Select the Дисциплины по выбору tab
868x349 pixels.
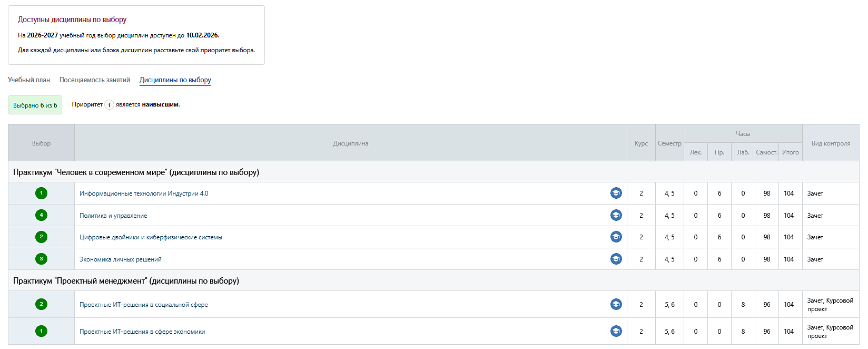175,80
